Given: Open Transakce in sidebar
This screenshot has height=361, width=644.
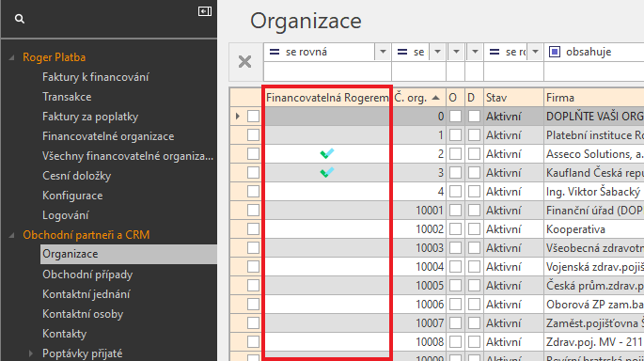Looking at the screenshot, I should pos(67,97).
